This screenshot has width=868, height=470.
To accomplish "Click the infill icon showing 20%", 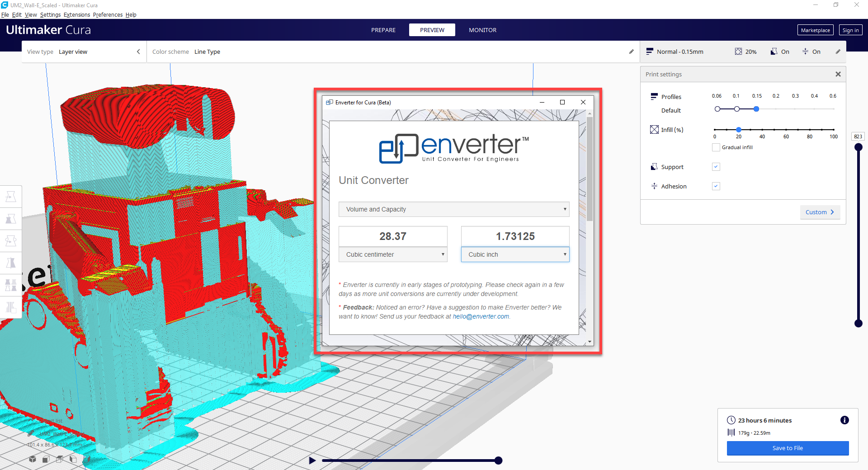I will pyautogui.click(x=738, y=52).
